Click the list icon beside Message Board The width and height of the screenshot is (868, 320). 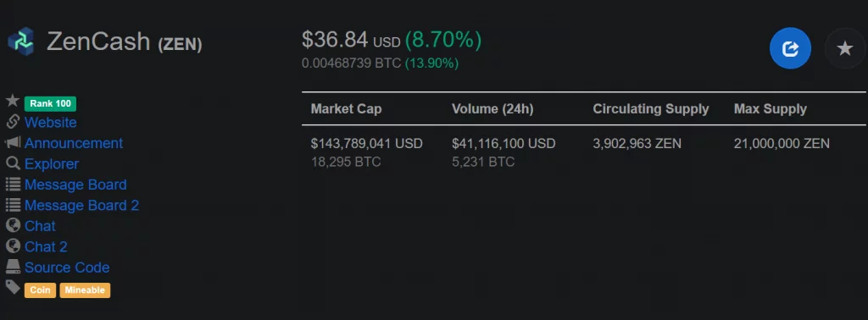[13, 184]
